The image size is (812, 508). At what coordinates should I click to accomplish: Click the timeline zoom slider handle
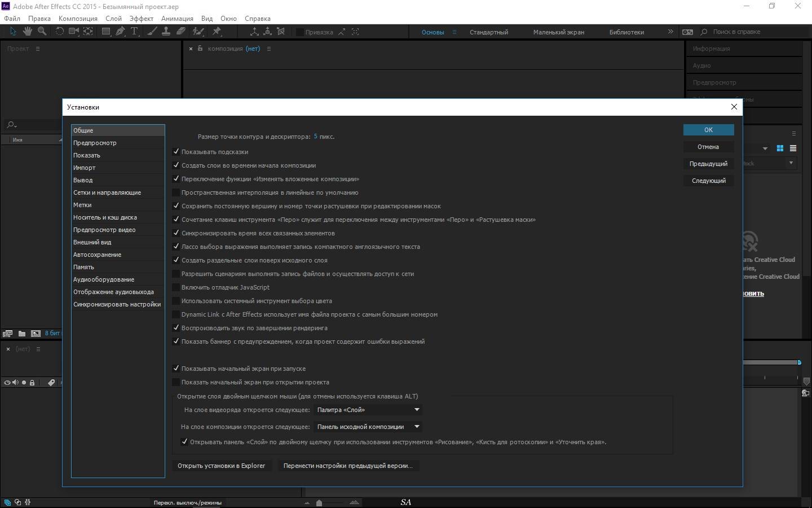point(319,502)
